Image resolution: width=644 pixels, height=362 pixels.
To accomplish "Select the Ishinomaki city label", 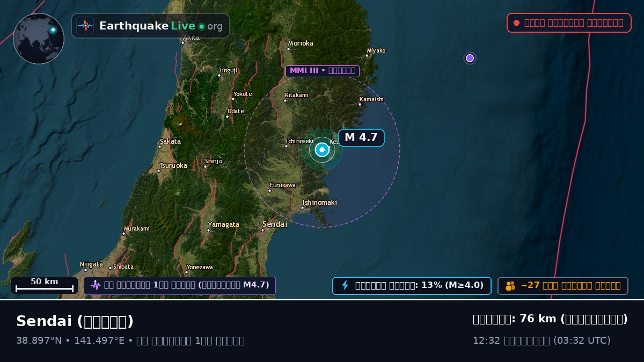I will point(319,203).
